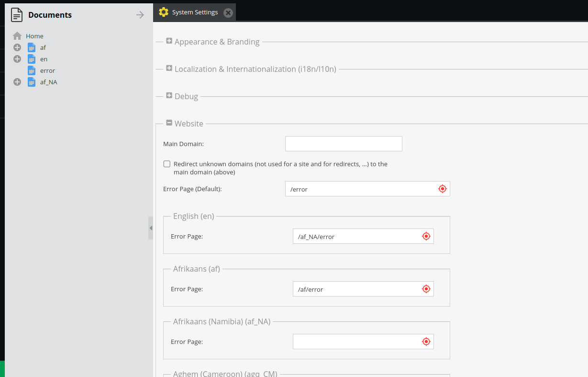The image size is (588, 377).
Task: Click the page icon next to the 'error' document
Action: tap(31, 70)
